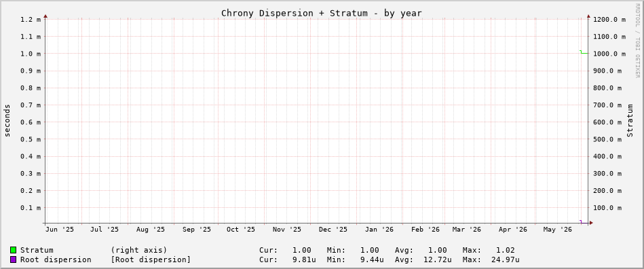Click the '(right axis)' legend note
This screenshot has height=269, width=644.
[139, 250]
